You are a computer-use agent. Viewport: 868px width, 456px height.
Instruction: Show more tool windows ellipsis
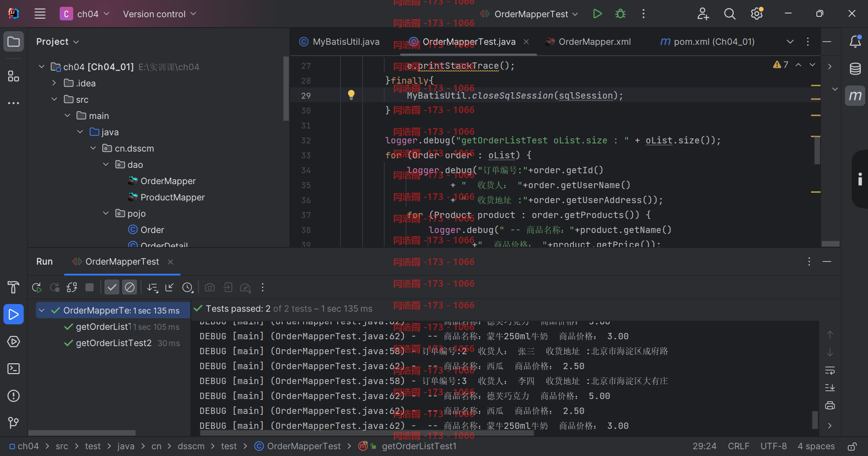click(14, 103)
